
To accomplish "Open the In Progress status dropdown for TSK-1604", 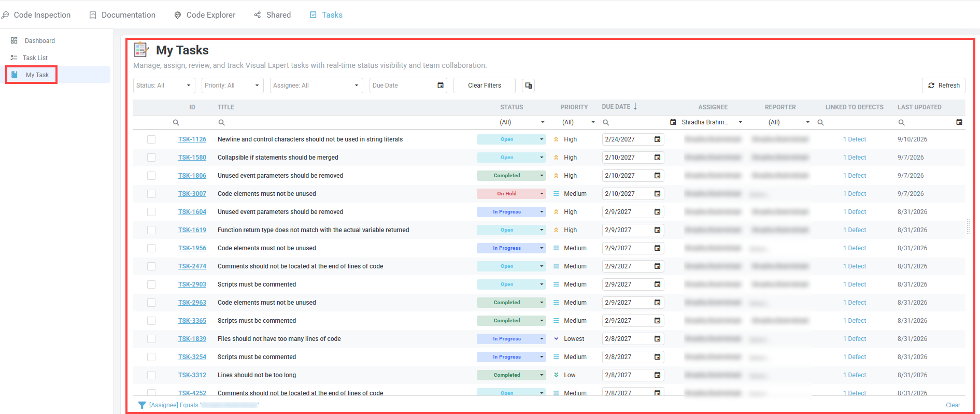I will tap(511, 212).
